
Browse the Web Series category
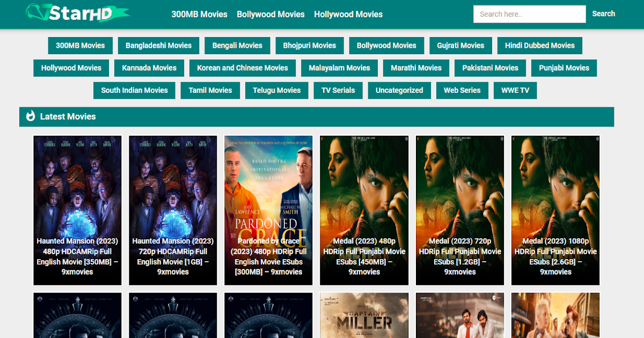coord(462,91)
